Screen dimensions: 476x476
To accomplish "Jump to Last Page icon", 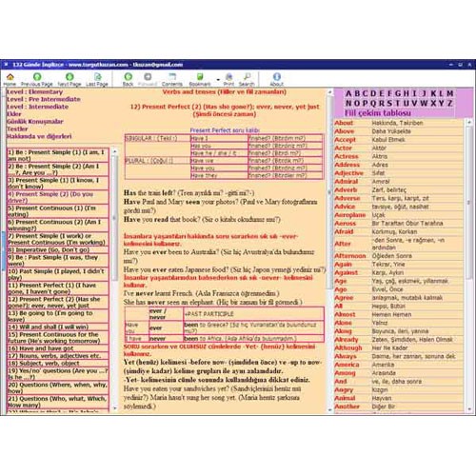I will point(97,77).
